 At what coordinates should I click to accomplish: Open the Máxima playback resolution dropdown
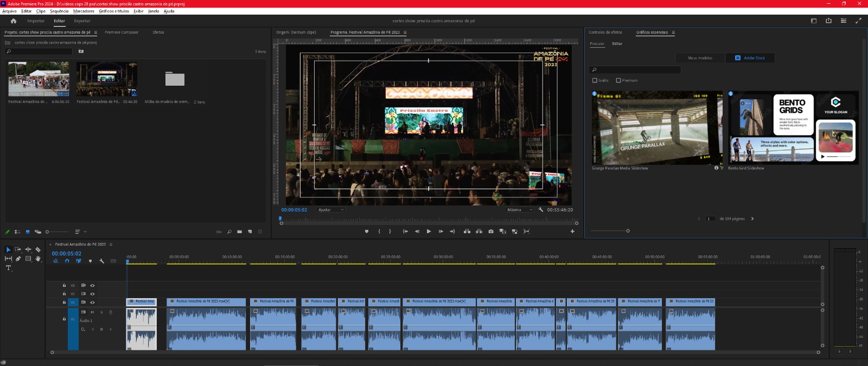coord(520,210)
